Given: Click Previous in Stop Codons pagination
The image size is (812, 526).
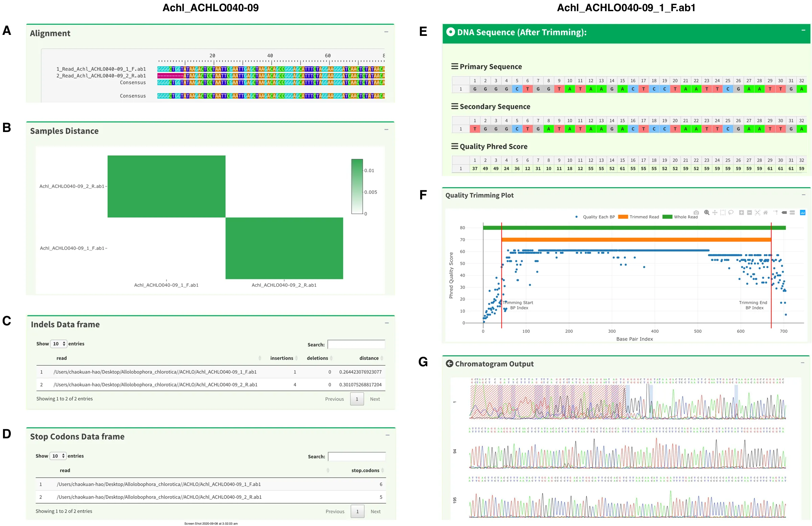Looking at the screenshot, I should click(335, 511).
